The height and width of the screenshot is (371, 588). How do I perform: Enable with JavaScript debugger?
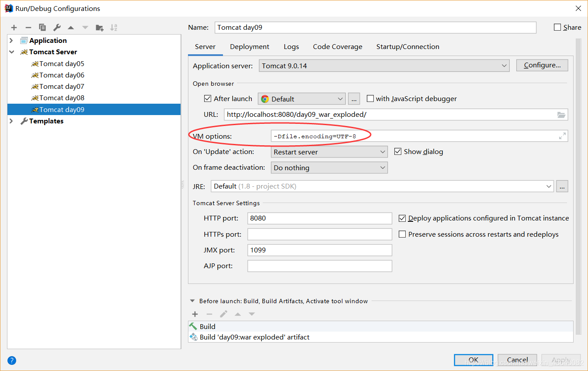coord(370,98)
